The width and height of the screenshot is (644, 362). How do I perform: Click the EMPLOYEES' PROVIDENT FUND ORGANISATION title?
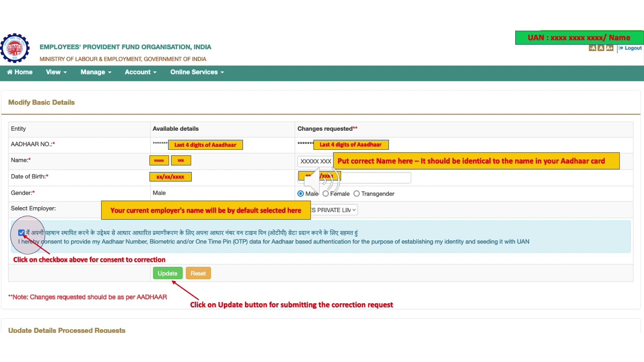click(x=125, y=47)
